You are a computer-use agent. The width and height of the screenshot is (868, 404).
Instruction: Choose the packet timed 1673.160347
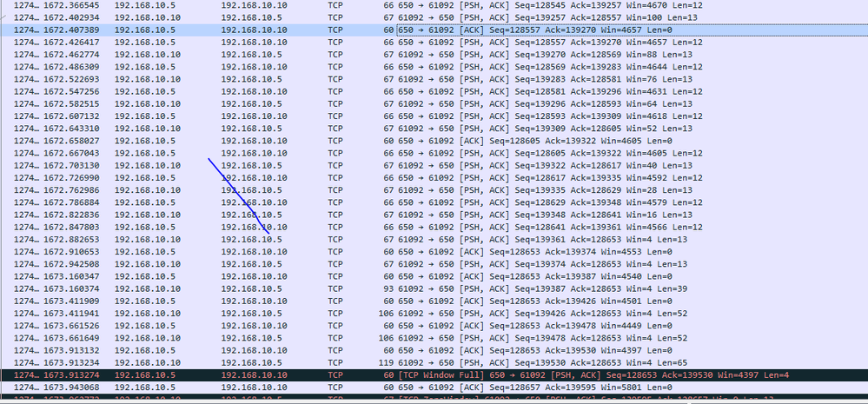coord(434,276)
